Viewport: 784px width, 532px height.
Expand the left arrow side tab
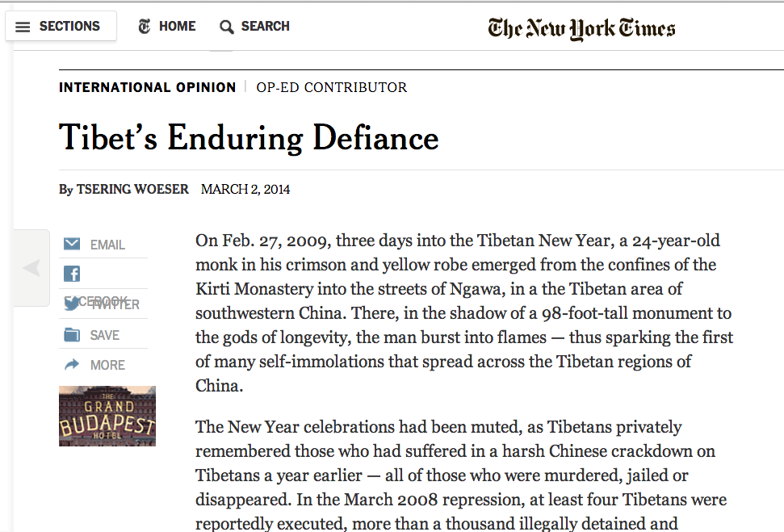tap(31, 268)
